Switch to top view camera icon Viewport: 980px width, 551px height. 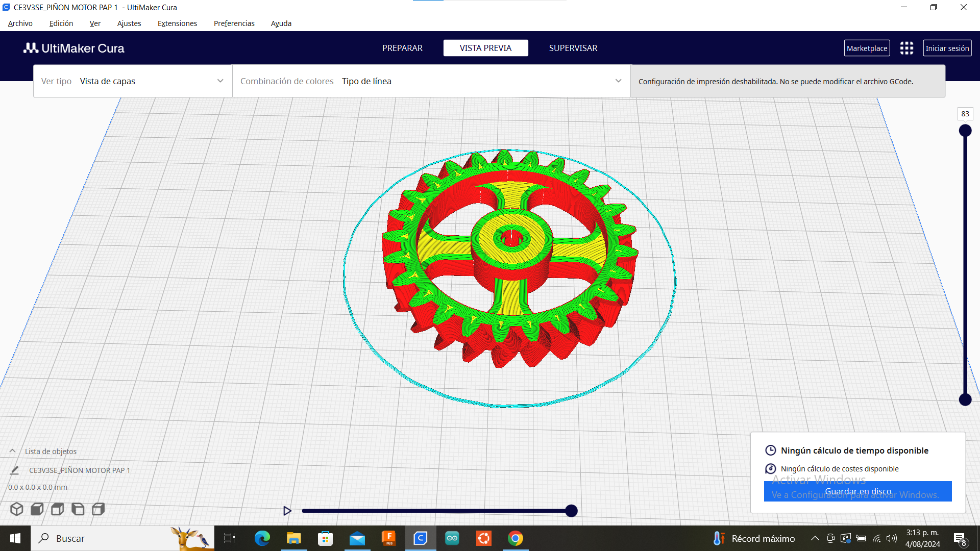click(57, 509)
